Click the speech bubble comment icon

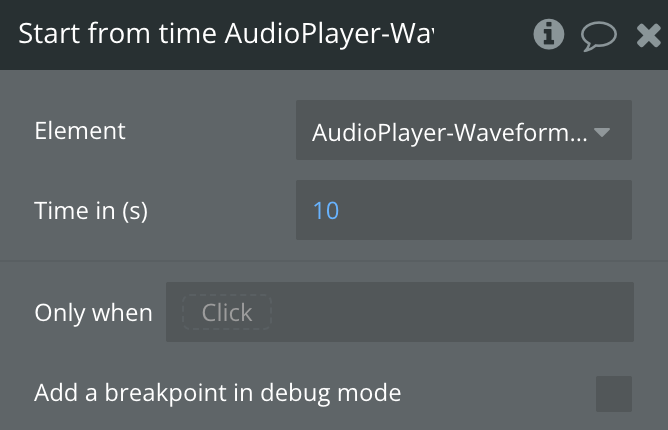click(598, 36)
